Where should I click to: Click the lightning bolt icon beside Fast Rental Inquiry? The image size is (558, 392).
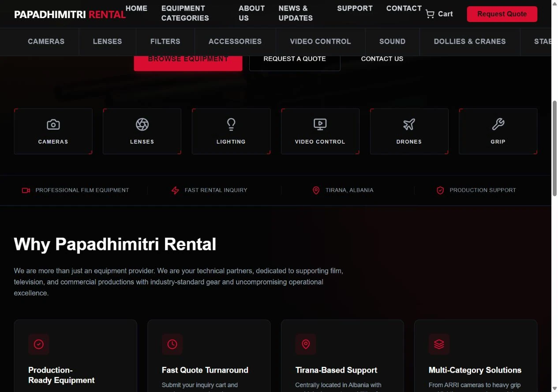tap(175, 190)
